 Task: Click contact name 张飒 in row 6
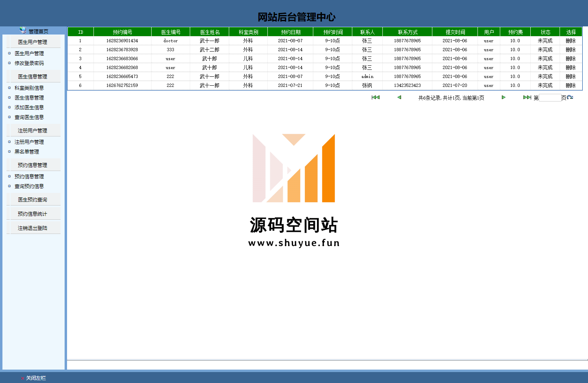pyautogui.click(x=367, y=85)
